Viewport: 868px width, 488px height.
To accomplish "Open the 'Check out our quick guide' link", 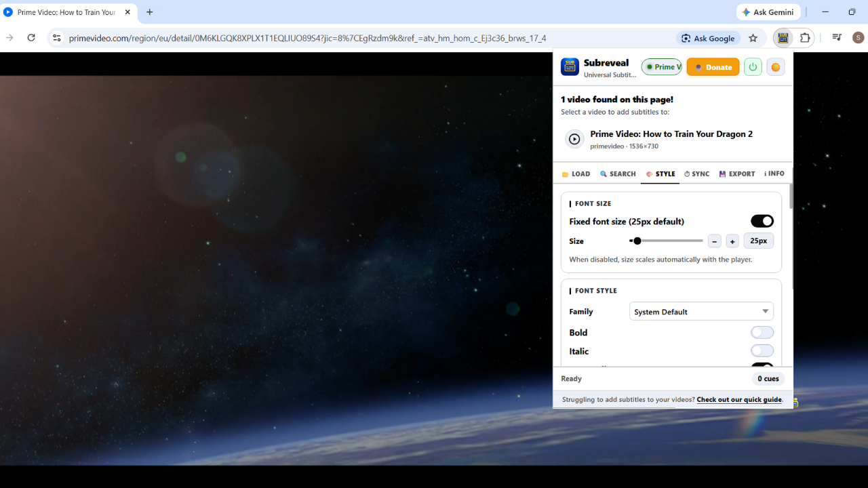I will (x=739, y=400).
